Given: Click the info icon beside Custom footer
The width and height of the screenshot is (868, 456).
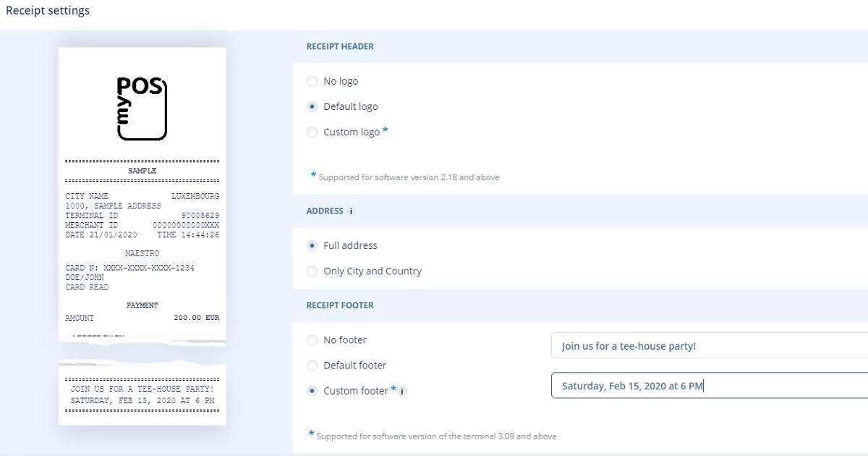Looking at the screenshot, I should [x=403, y=391].
